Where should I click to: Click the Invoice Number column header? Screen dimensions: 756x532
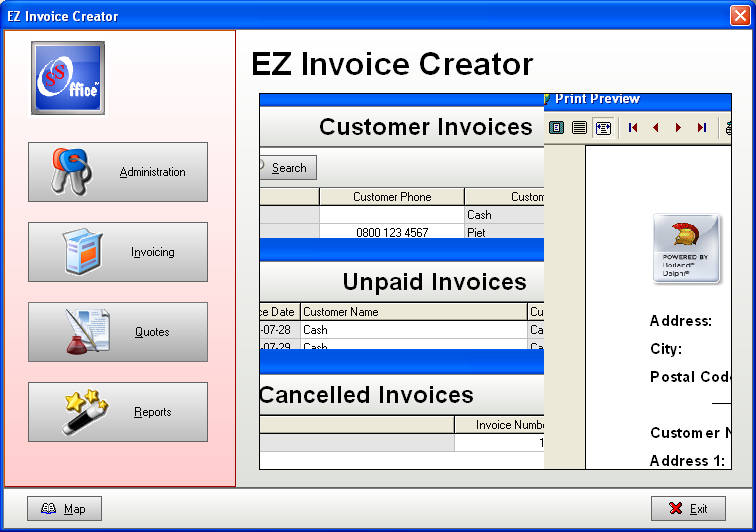[500, 425]
